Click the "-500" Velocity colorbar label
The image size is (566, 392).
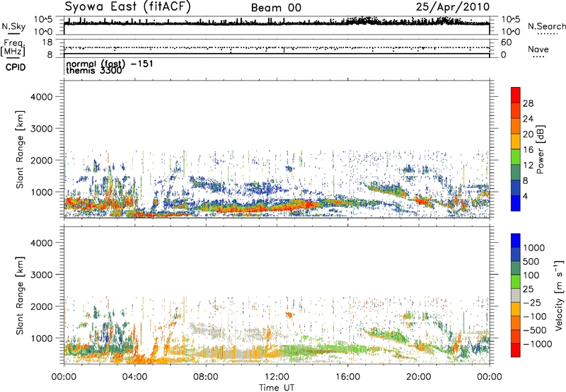coord(535,330)
